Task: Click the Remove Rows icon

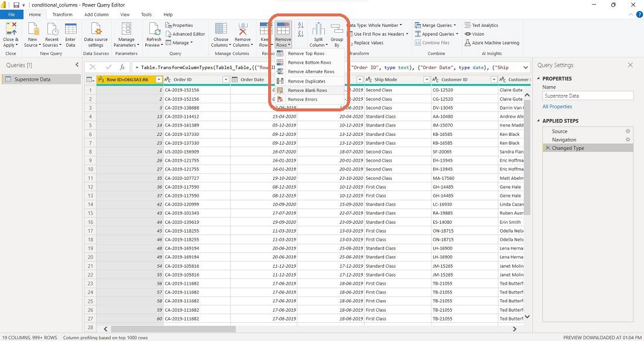Action: point(283,29)
